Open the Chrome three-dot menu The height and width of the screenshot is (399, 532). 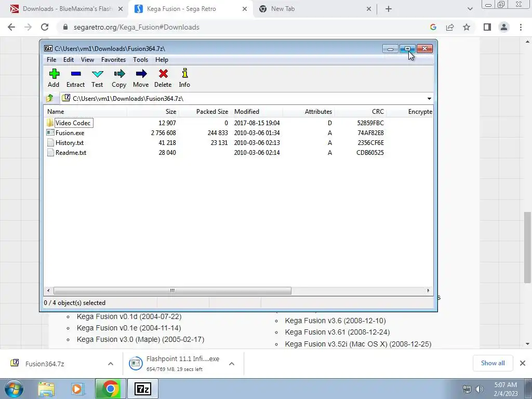[x=521, y=27]
